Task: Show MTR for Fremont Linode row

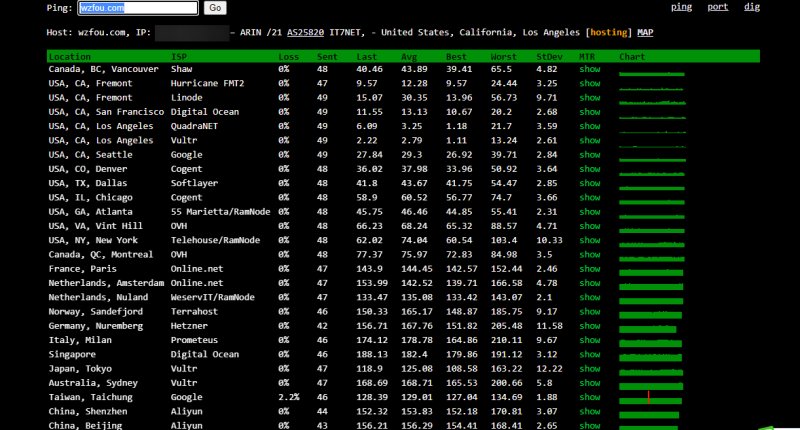Action: (x=589, y=97)
